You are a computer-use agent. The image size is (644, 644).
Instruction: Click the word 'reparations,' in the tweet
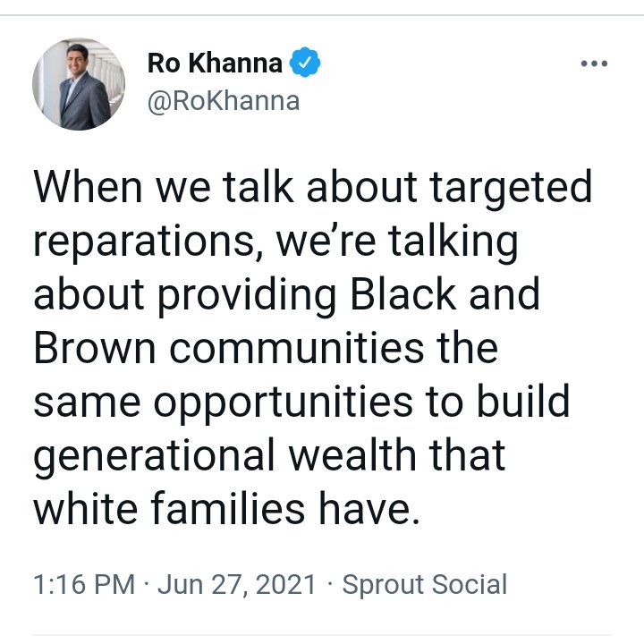coord(148,241)
